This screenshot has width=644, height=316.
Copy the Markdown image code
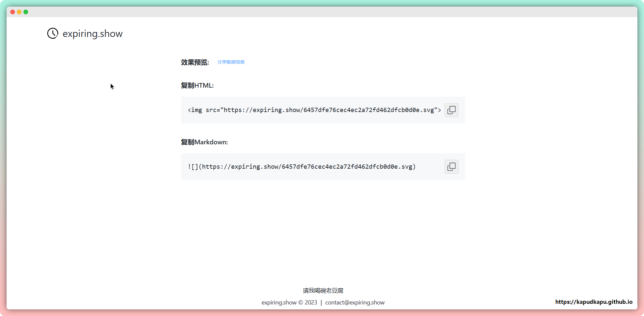pyautogui.click(x=451, y=167)
